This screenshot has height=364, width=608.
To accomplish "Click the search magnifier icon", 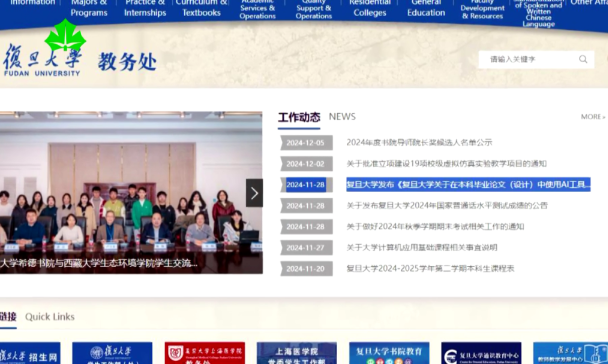I will (x=583, y=59).
